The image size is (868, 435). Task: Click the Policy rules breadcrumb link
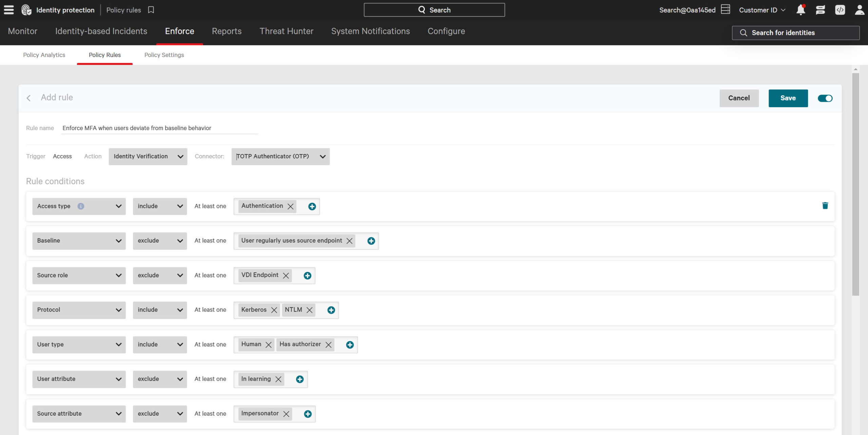[x=123, y=10]
